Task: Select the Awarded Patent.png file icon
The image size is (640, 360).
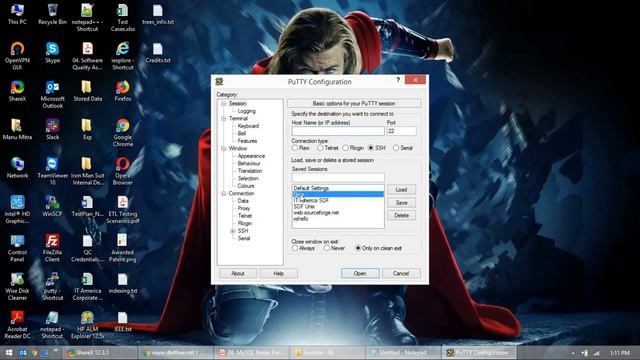Action: (x=122, y=248)
